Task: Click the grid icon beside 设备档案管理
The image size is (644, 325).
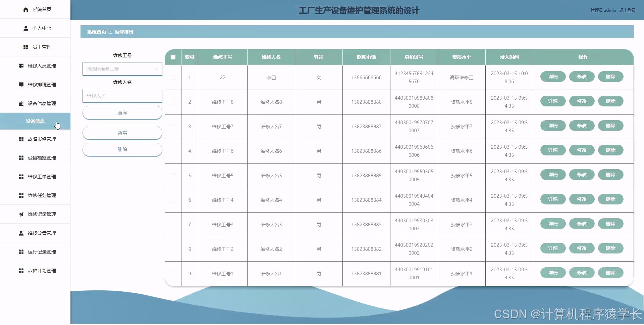Action: pos(21,158)
